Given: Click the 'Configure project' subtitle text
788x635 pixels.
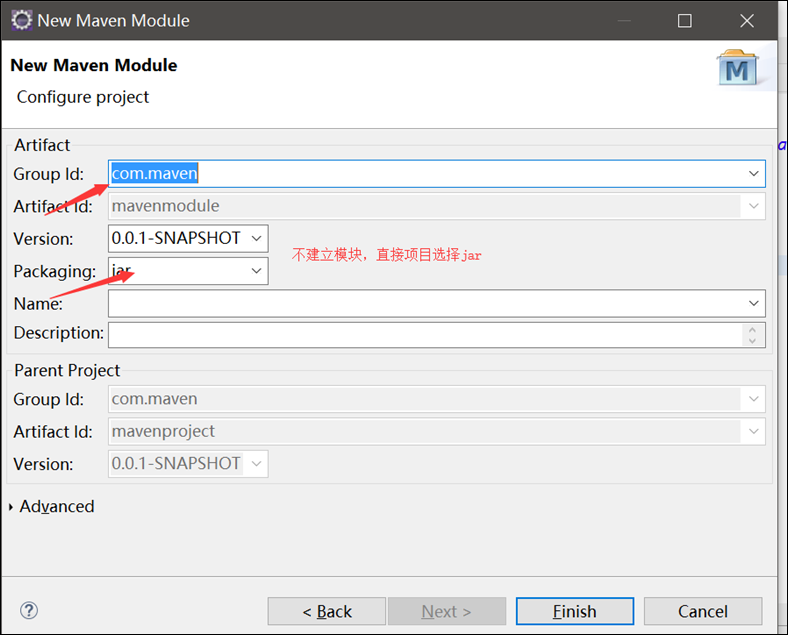Looking at the screenshot, I should coord(83,97).
